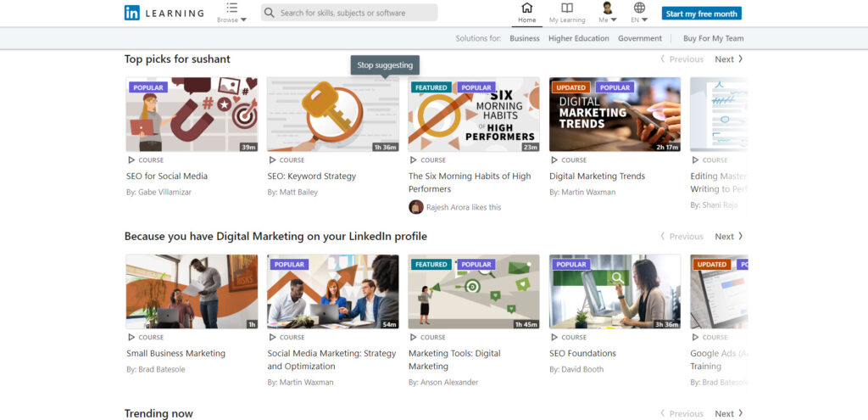This screenshot has width=868, height=420.
Task: Click play icon under Digital Marketing Trends
Action: [554, 160]
